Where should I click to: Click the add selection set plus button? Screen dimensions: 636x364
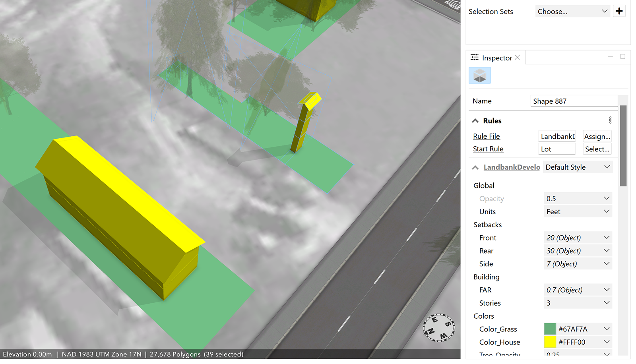click(x=619, y=11)
